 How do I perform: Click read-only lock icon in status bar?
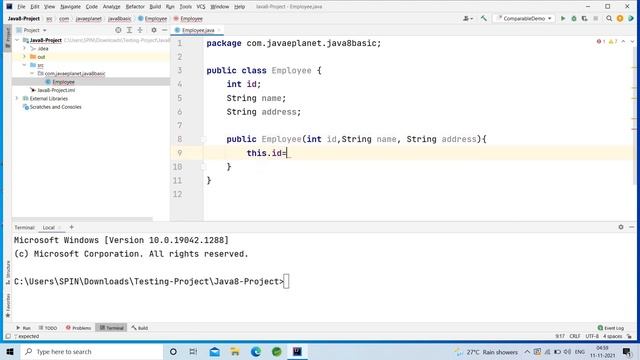pyautogui.click(x=629, y=336)
